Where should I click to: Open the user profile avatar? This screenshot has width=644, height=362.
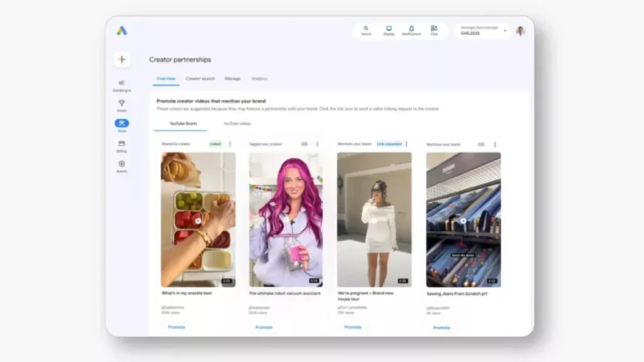pos(520,31)
